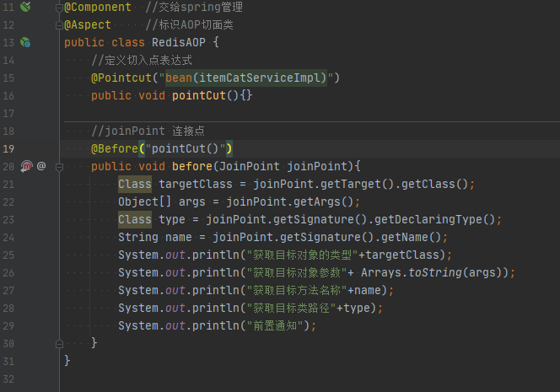Click the getArgs() call
This screenshot has width=560, height=392.
pyautogui.click(x=324, y=201)
